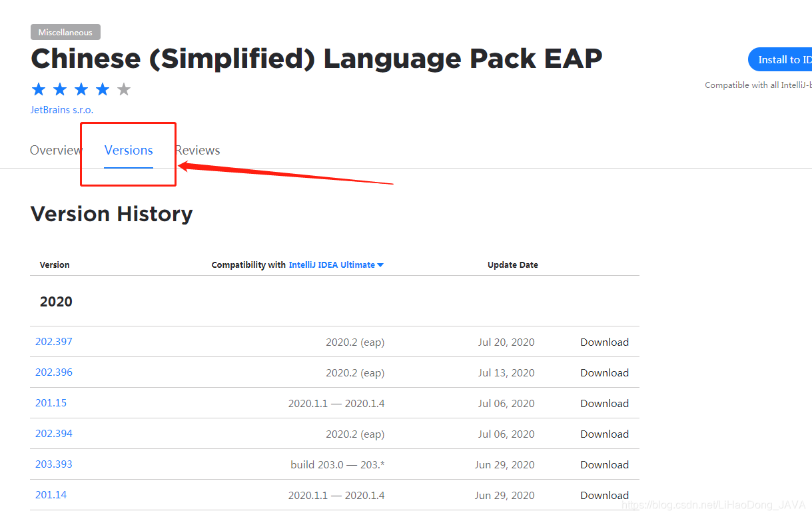The image size is (812, 517).
Task: Click the build 203.0 — 203.* compatibility text
Action: pos(338,465)
